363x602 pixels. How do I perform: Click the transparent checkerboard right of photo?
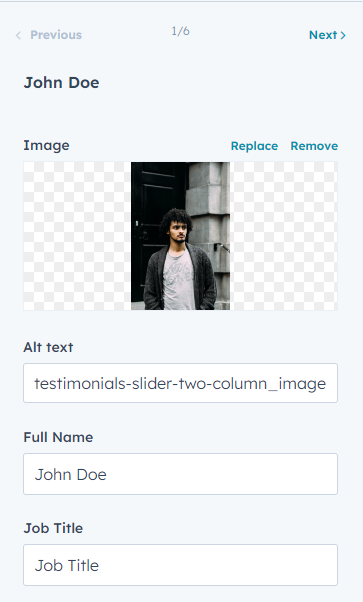point(284,236)
